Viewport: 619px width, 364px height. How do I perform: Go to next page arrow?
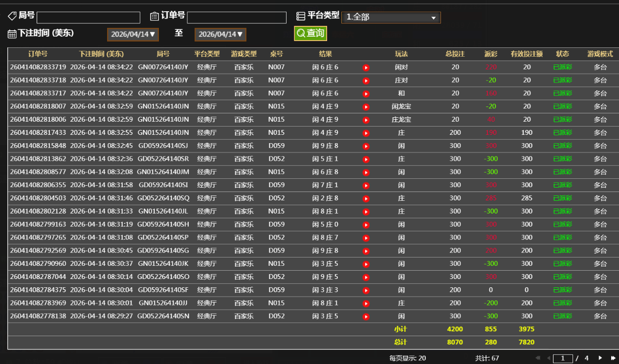click(600, 358)
